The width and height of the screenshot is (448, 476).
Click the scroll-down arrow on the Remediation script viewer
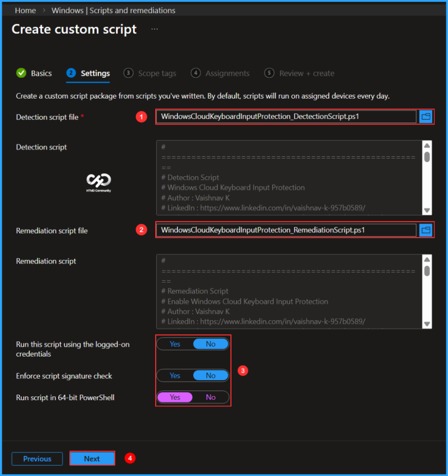click(427, 323)
